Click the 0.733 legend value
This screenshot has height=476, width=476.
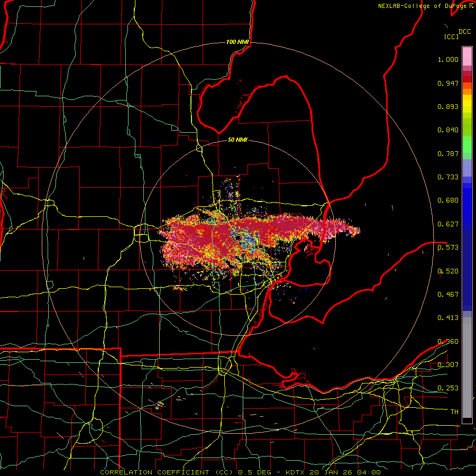coord(448,177)
